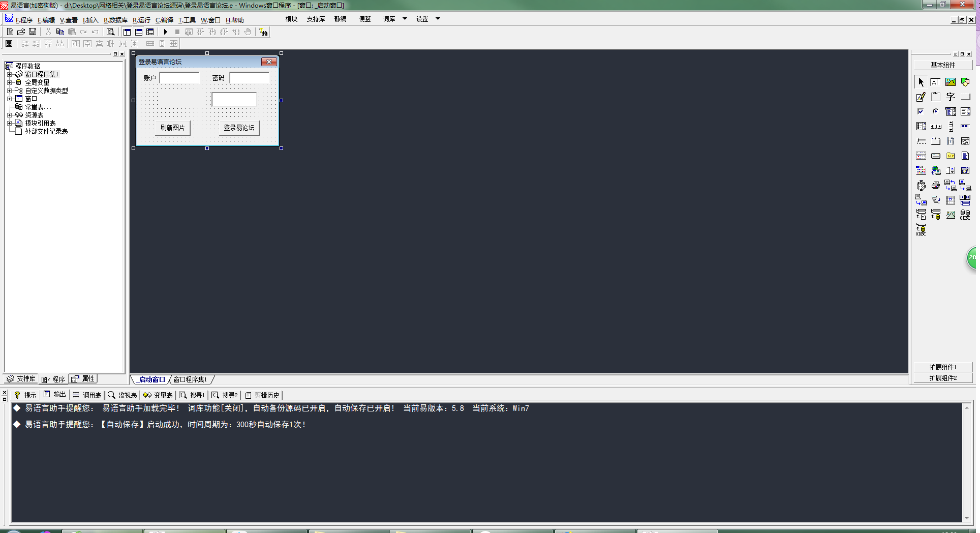Viewport: 980px width, 533px height.
Task: Click the 登录易论坛 button on form
Action: (x=239, y=128)
